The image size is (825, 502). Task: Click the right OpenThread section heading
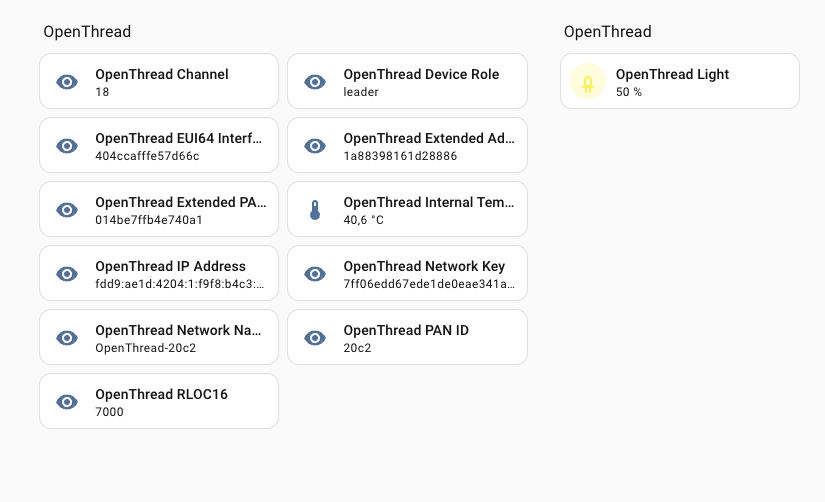click(607, 32)
